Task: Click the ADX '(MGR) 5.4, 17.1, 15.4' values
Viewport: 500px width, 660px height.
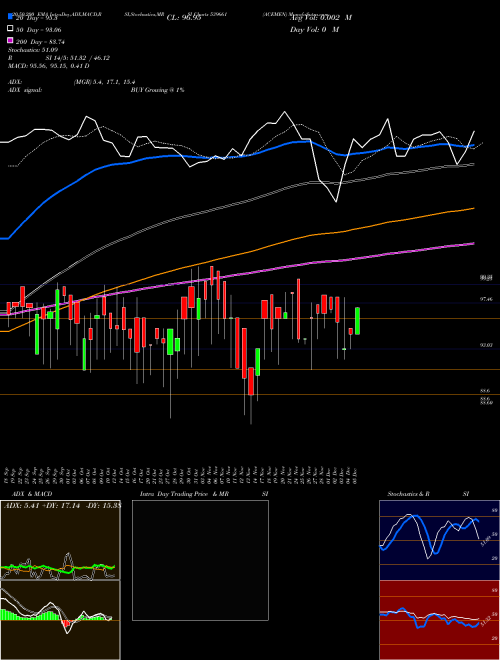Action: pyautogui.click(x=104, y=82)
